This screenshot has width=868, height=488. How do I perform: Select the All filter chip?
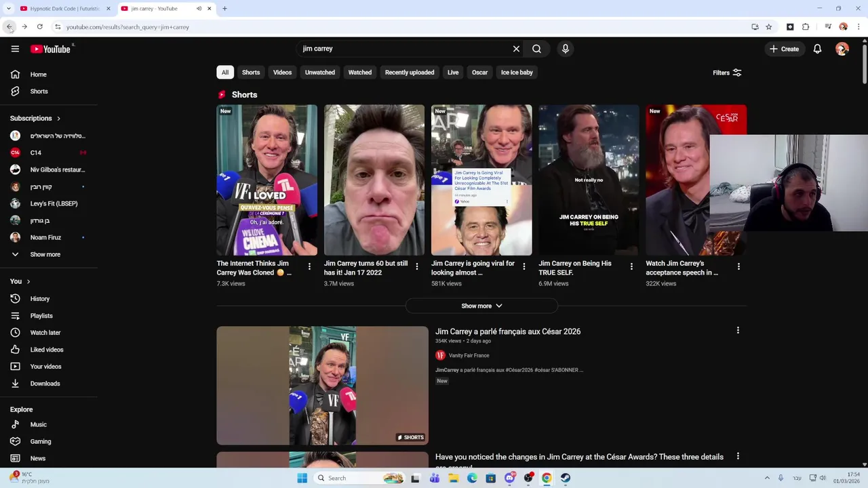(225, 73)
